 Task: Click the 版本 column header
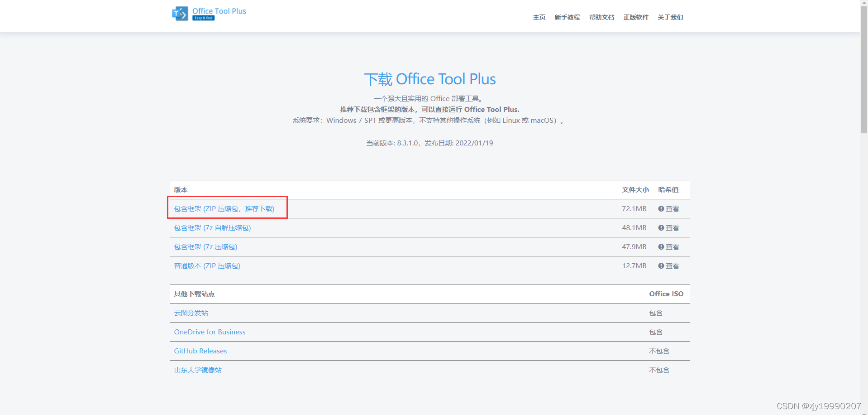point(181,190)
